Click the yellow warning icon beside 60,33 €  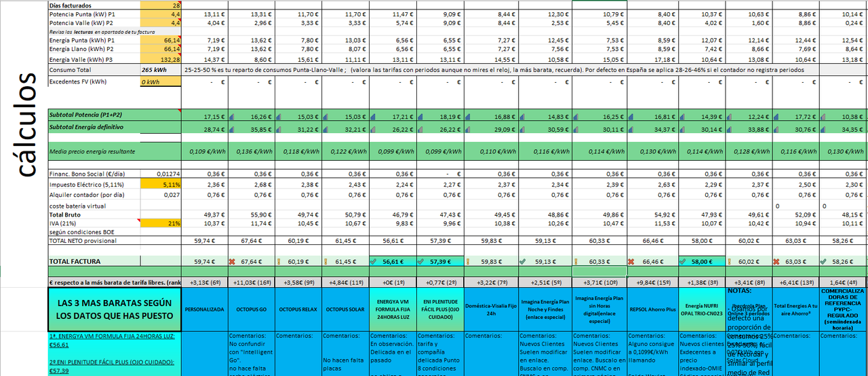tap(576, 261)
